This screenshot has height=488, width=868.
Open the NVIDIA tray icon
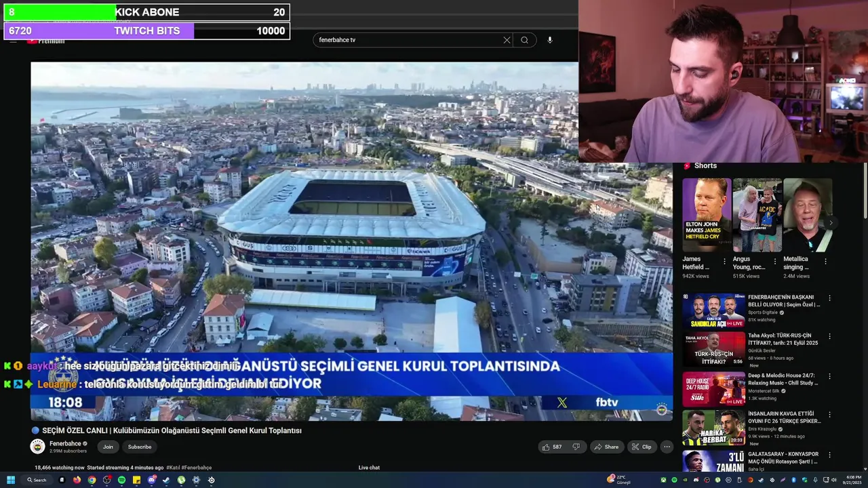click(x=685, y=480)
